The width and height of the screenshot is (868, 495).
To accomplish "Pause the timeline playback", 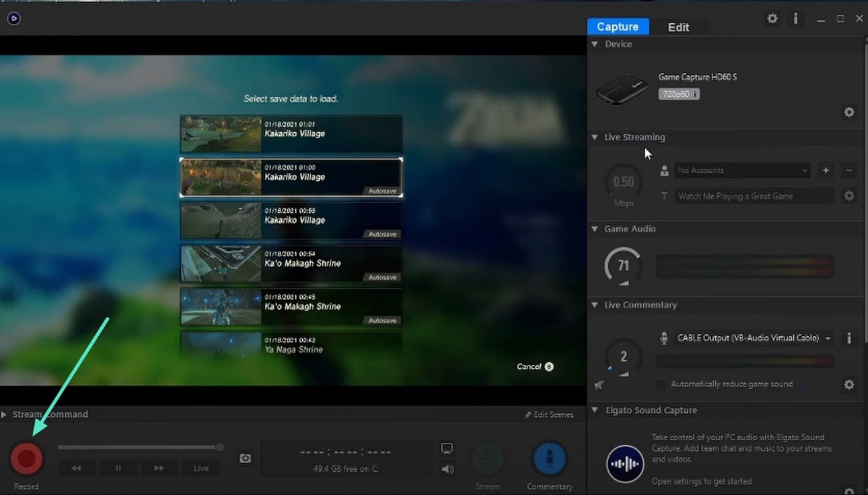I will (118, 468).
